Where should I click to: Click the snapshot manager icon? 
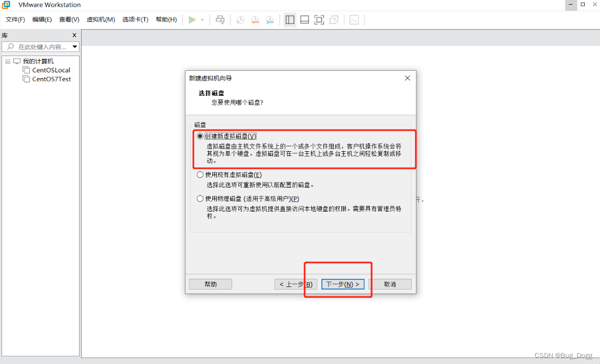pos(270,20)
